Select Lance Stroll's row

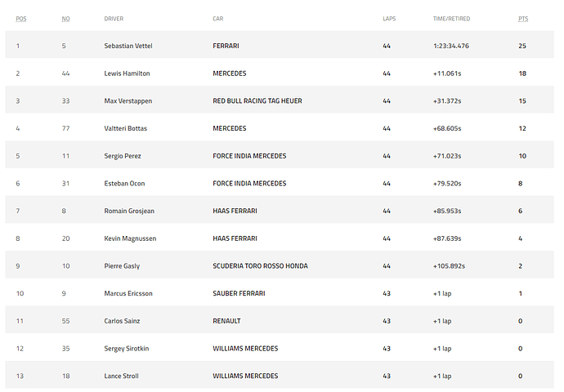point(123,376)
